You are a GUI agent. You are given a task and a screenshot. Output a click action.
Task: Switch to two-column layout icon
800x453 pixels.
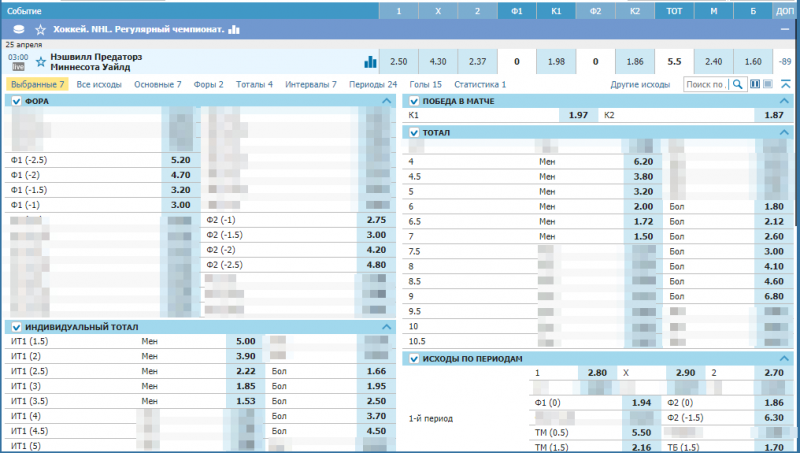[755, 85]
